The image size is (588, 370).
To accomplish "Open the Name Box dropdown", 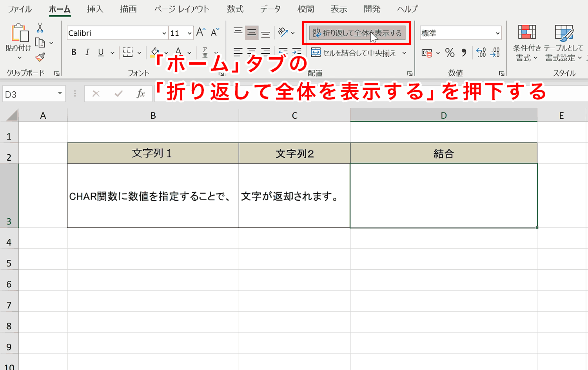I will [x=60, y=93].
